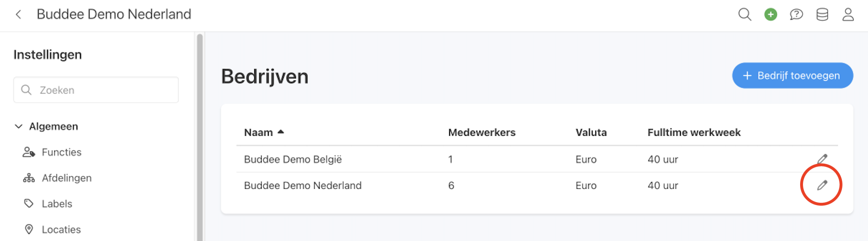Edit Buddee Demo Nederland with pencil icon

coord(822,185)
